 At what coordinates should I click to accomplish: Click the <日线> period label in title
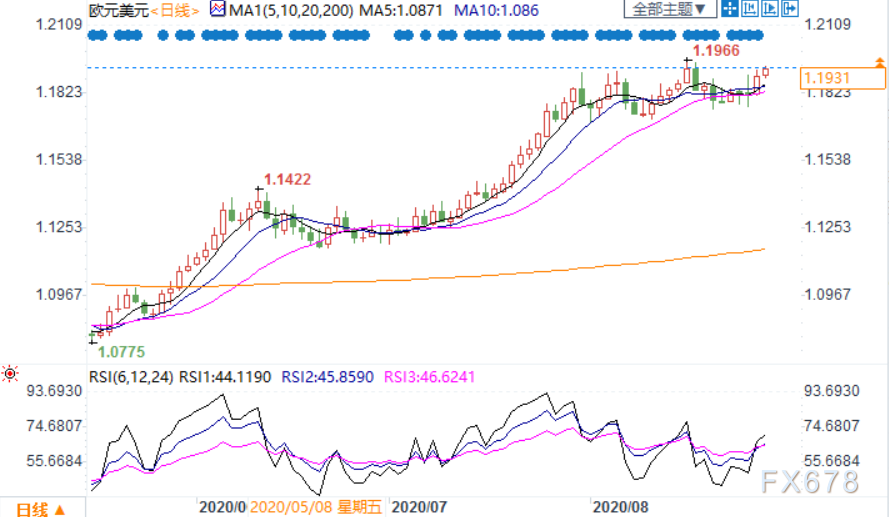point(175,10)
